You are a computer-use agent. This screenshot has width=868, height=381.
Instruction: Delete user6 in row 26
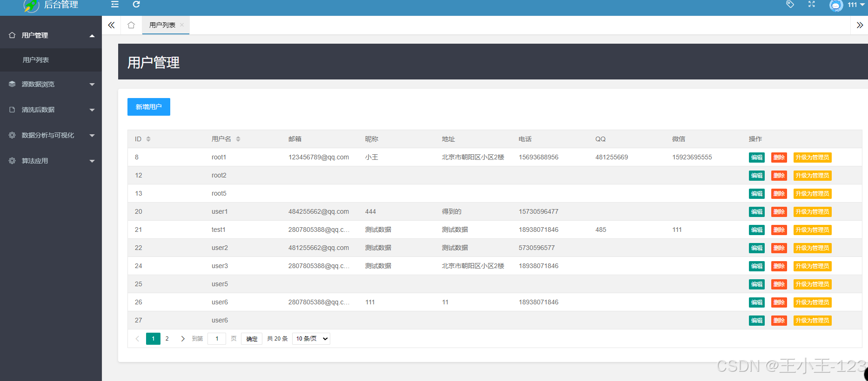[x=779, y=302]
